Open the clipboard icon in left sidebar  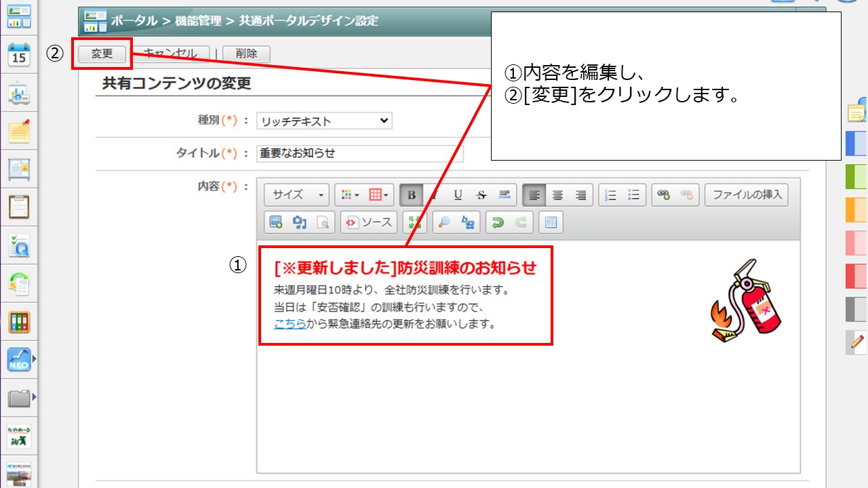[x=19, y=207]
